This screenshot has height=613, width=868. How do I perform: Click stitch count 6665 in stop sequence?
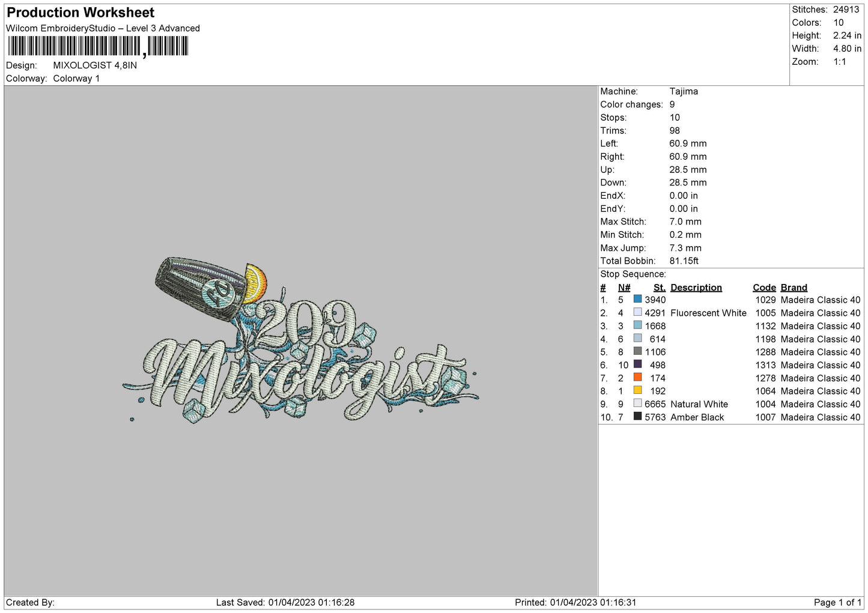pos(655,404)
